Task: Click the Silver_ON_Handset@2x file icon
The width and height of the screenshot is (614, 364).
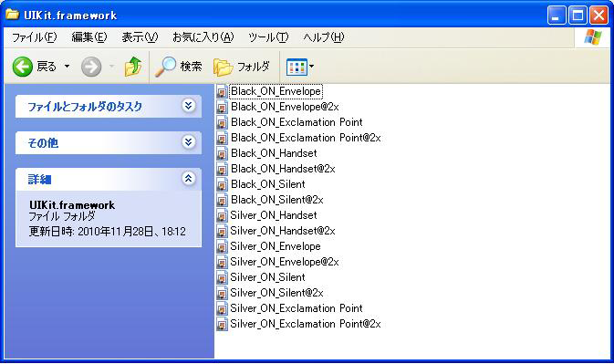Action: click(222, 231)
